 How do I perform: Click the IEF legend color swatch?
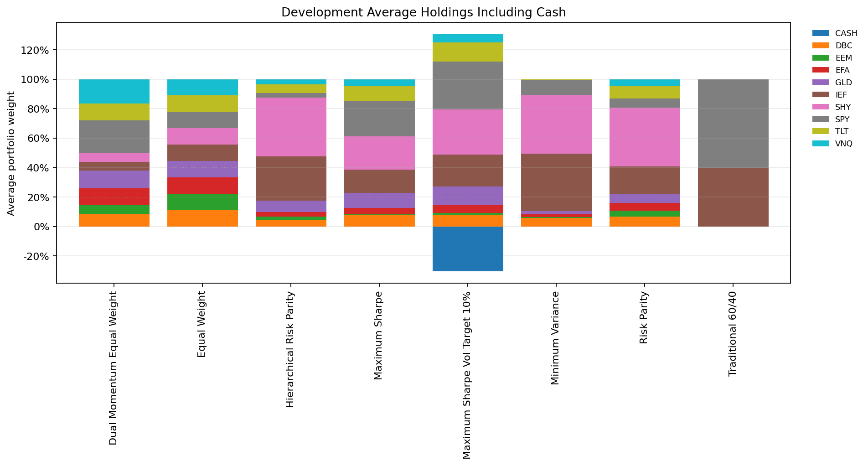[821, 95]
